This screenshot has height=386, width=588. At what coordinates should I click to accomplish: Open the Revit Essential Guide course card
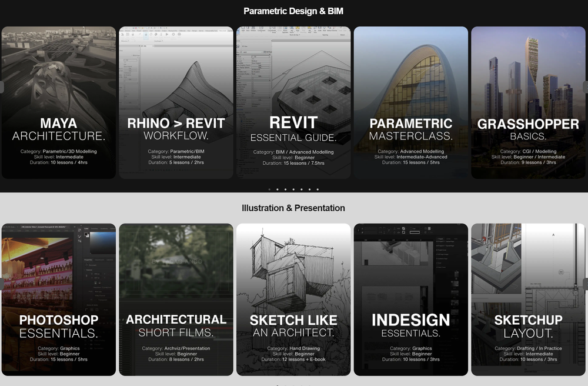pos(293,102)
